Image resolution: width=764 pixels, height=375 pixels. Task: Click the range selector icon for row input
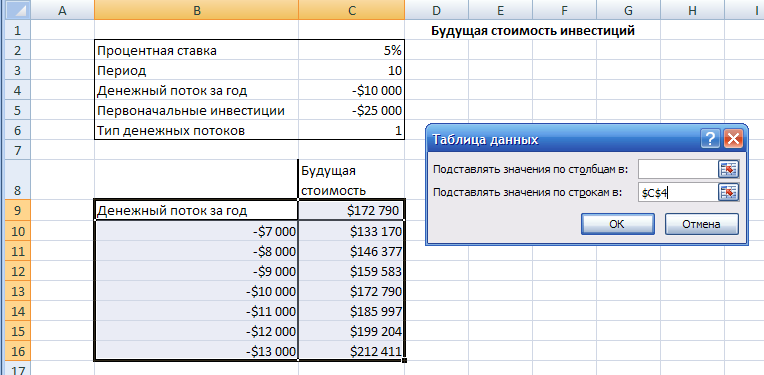728,193
